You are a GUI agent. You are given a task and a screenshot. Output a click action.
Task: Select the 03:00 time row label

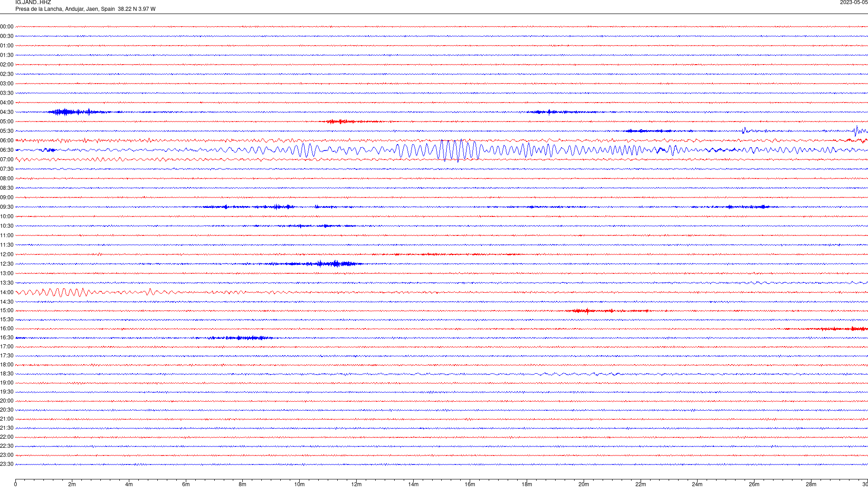(7, 84)
